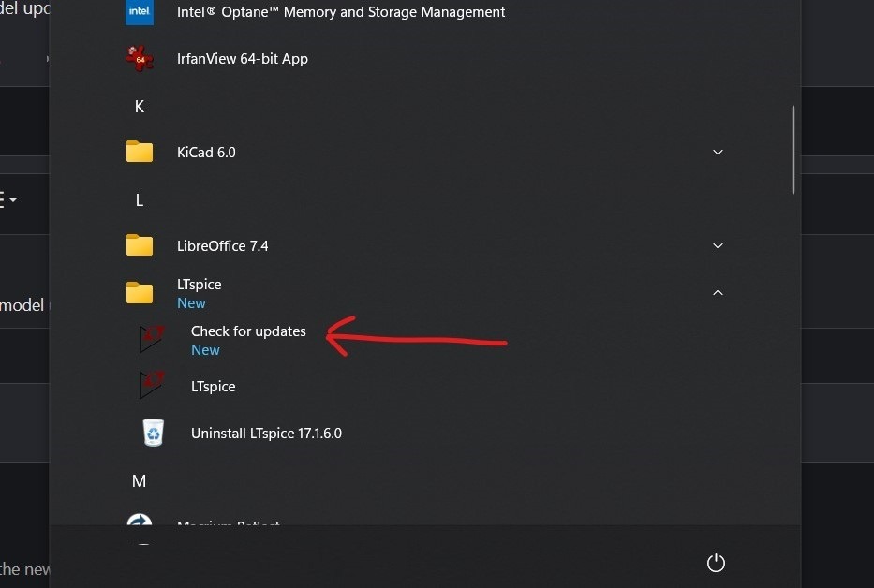Expand the KiCad 6.0 folder chevron
874x588 pixels.
click(718, 153)
